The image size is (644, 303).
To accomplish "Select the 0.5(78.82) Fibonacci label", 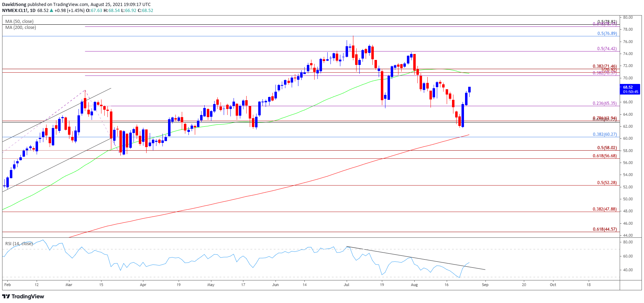I will tap(607, 22).
